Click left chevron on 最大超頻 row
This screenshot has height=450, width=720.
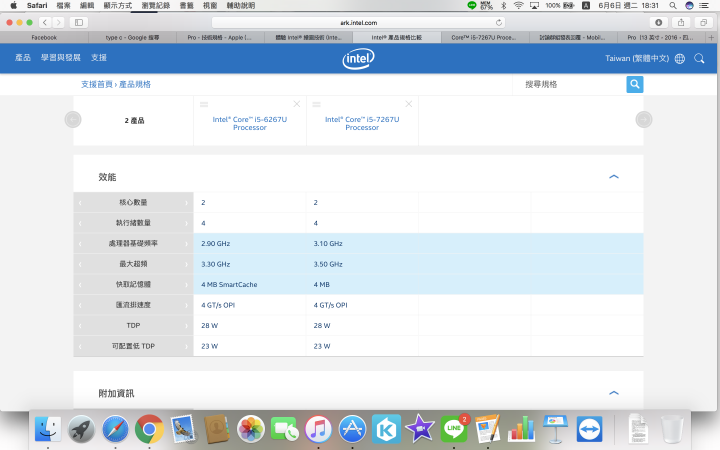pos(80,264)
